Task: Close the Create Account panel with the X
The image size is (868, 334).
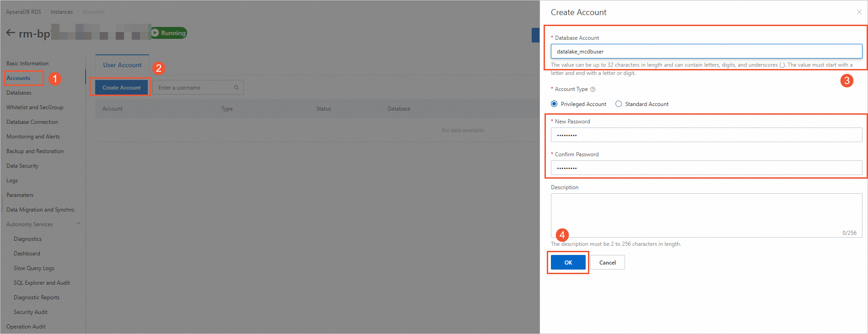Action: click(859, 12)
